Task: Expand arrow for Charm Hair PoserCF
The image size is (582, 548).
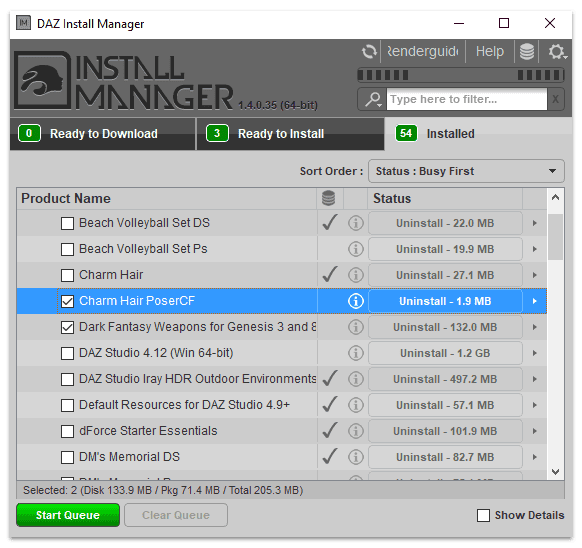Action: pyautogui.click(x=534, y=301)
